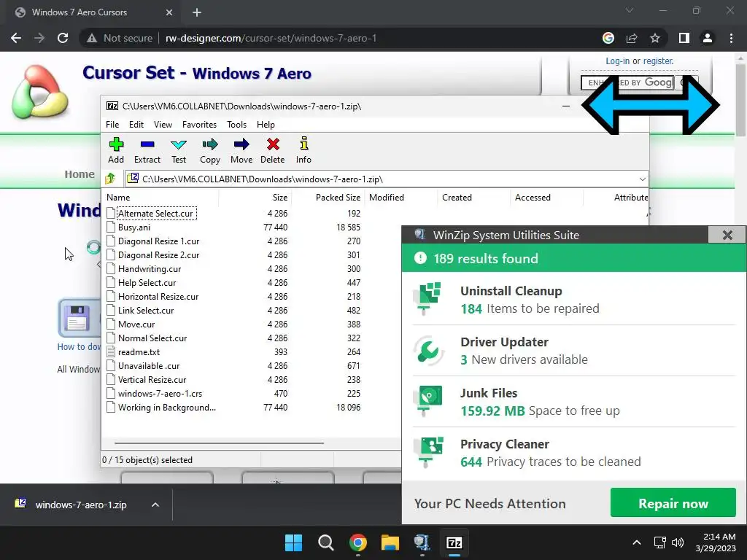Click the Privacy Cleaner icon
Image resolution: width=747 pixels, height=560 pixels.
point(429,451)
